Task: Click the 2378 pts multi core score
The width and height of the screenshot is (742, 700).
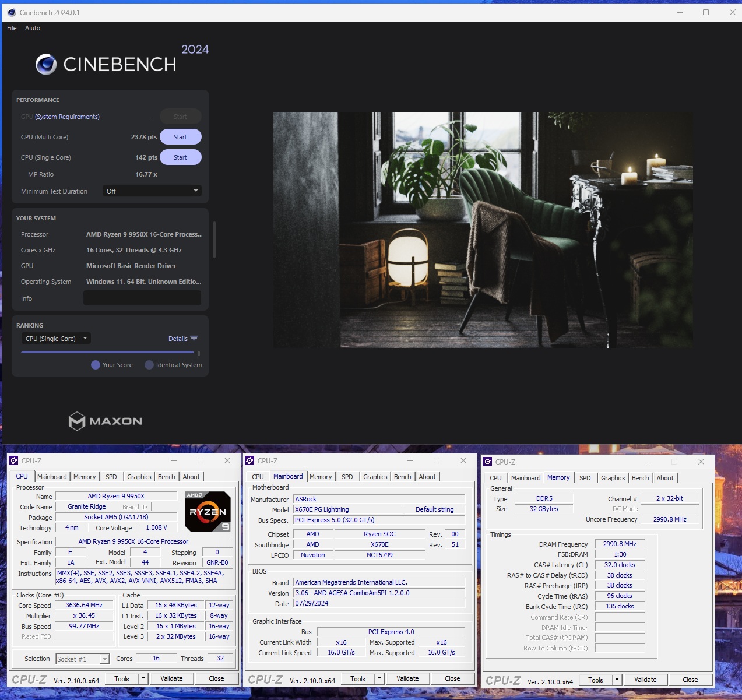Action: click(x=144, y=137)
